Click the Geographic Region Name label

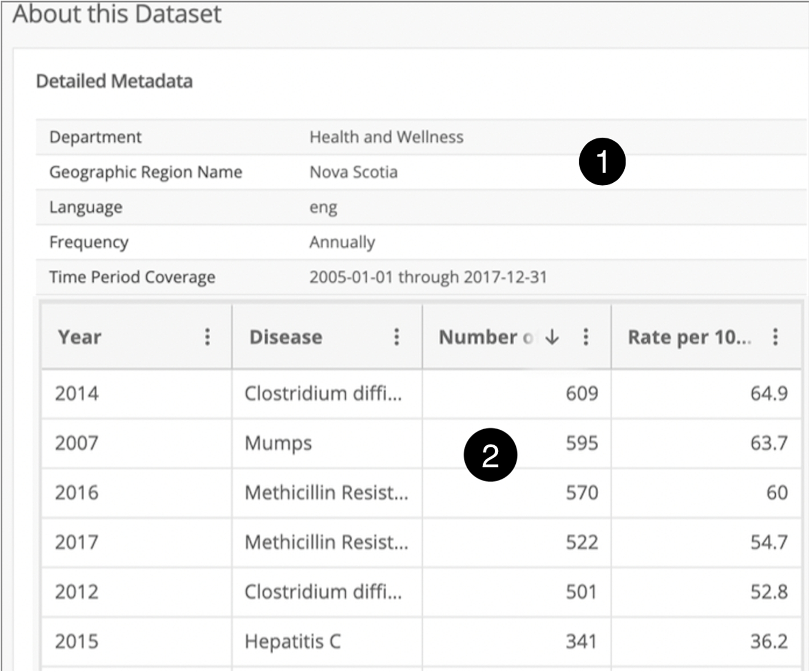pos(146,173)
